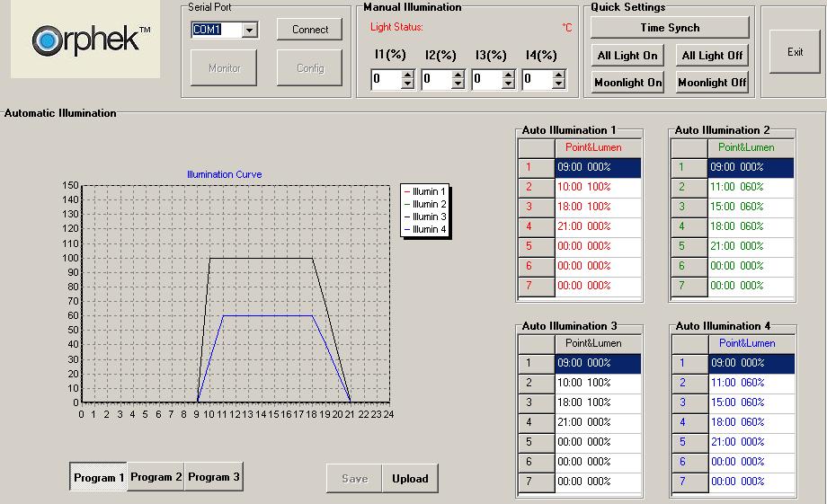This screenshot has width=827, height=504.
Task: Click Auto Illumination 3 Point&Lumen header
Action: click(598, 344)
